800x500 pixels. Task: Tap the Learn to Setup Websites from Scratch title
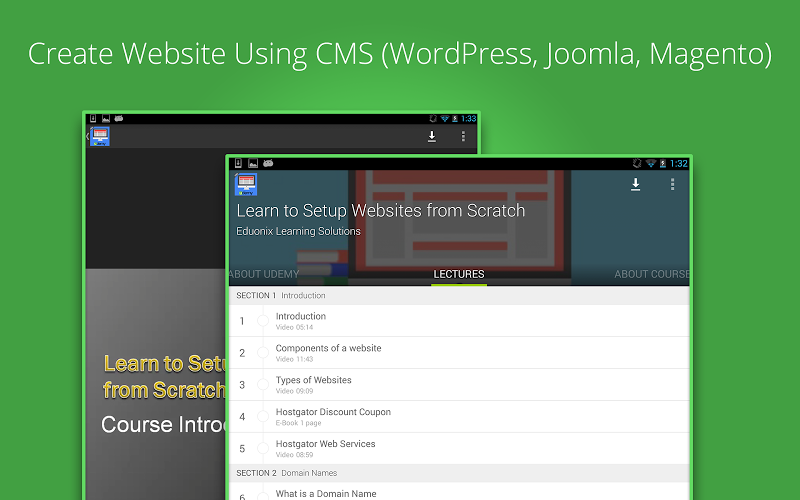(x=381, y=210)
